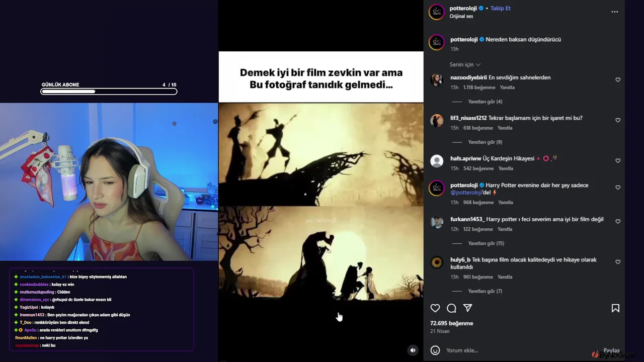
Task: Click the Günlük Abone progress bar
Action: click(109, 92)
